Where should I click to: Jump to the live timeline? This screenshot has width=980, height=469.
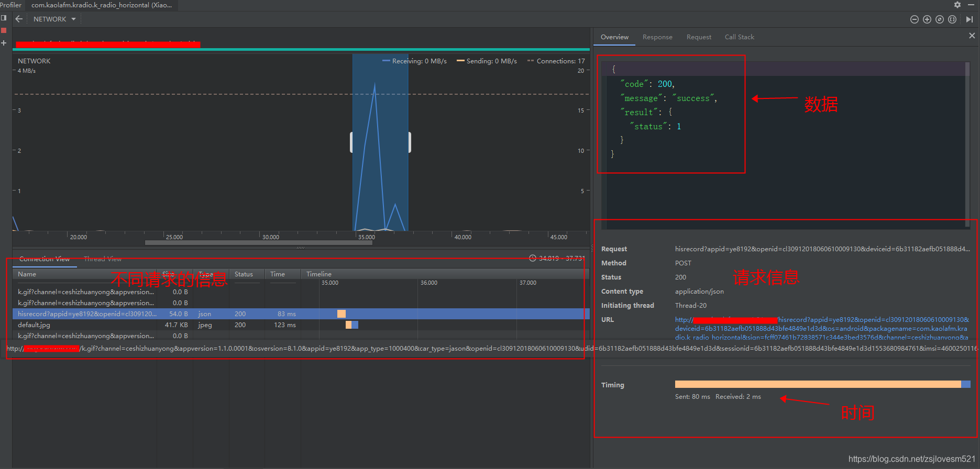pos(969,19)
